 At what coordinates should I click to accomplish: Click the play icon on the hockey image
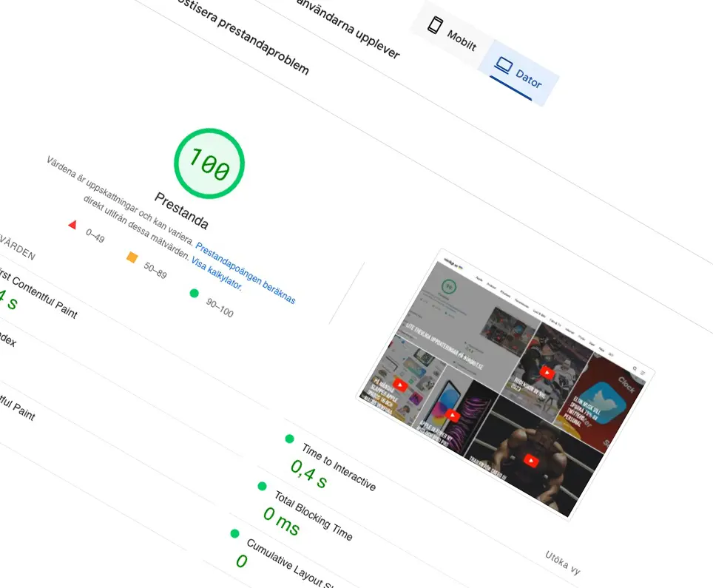coord(547,372)
